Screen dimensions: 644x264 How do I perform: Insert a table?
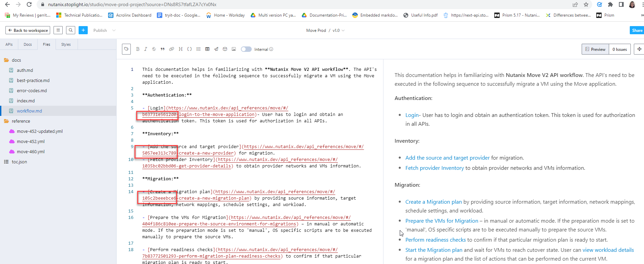(x=207, y=49)
